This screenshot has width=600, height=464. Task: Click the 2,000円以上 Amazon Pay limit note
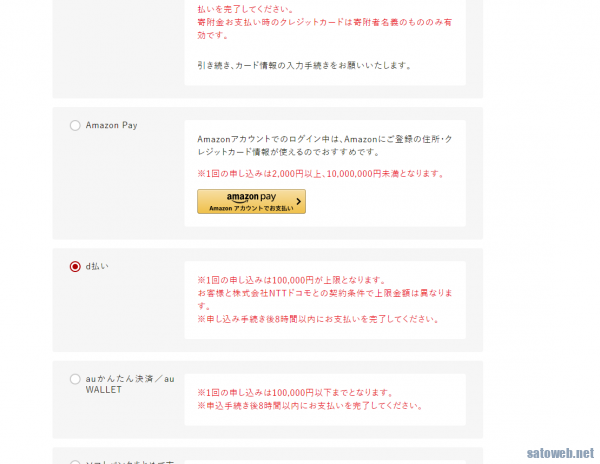320,173
